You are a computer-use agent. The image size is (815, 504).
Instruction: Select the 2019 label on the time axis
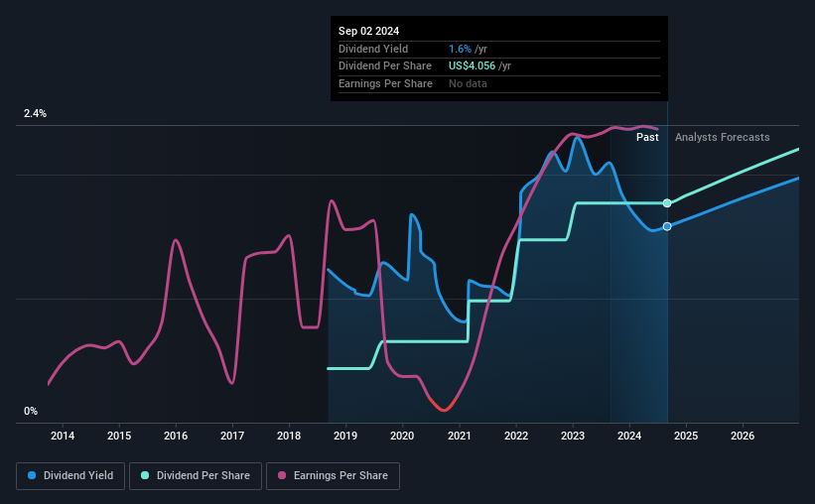(345, 436)
